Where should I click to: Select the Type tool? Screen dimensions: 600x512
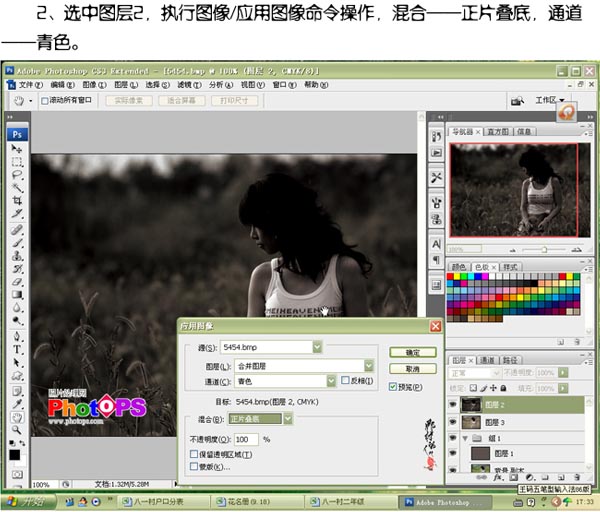17,349
